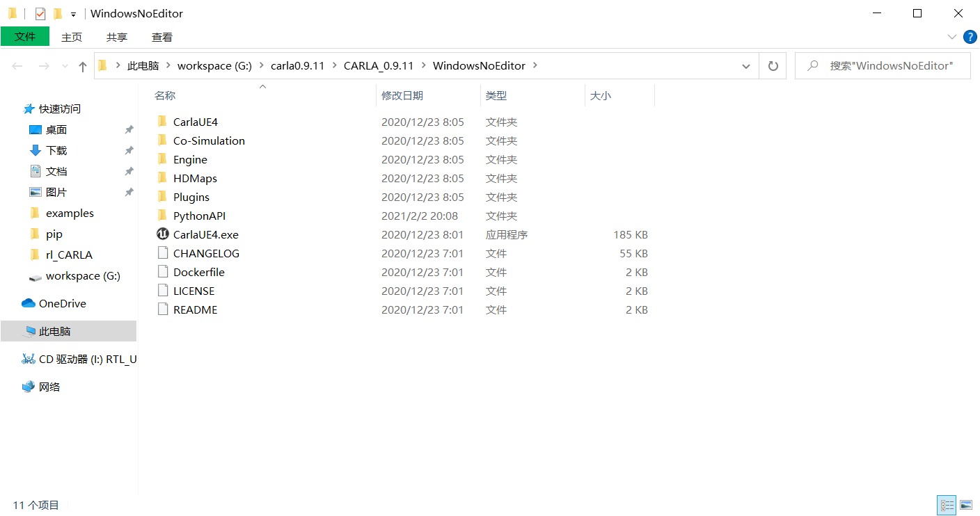Open the CarlaUE4 folder icon
The height and width of the screenshot is (516, 980).
click(162, 122)
